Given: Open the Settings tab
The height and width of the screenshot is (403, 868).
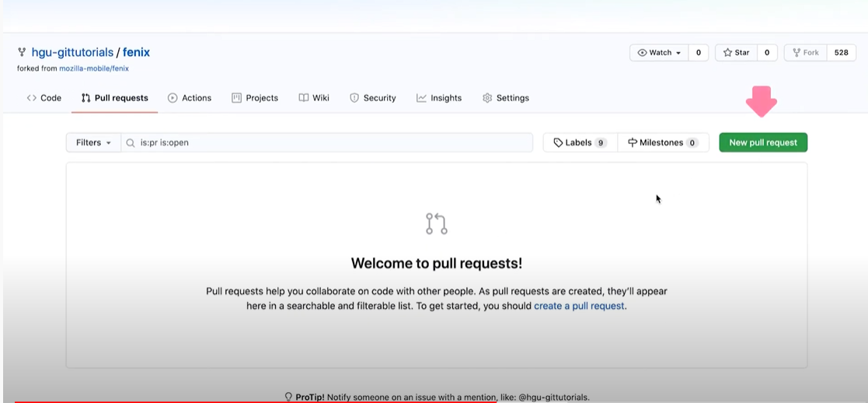Looking at the screenshot, I should [505, 98].
